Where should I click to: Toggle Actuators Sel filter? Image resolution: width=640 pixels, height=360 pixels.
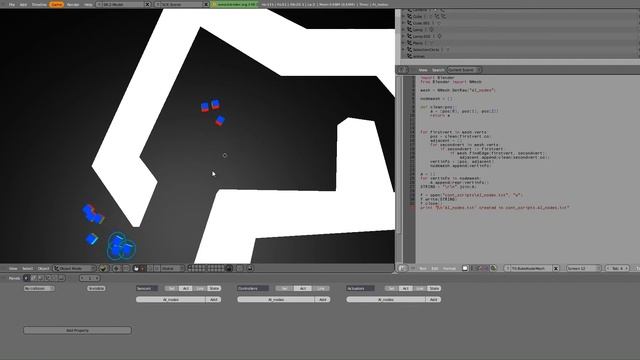[391, 289]
